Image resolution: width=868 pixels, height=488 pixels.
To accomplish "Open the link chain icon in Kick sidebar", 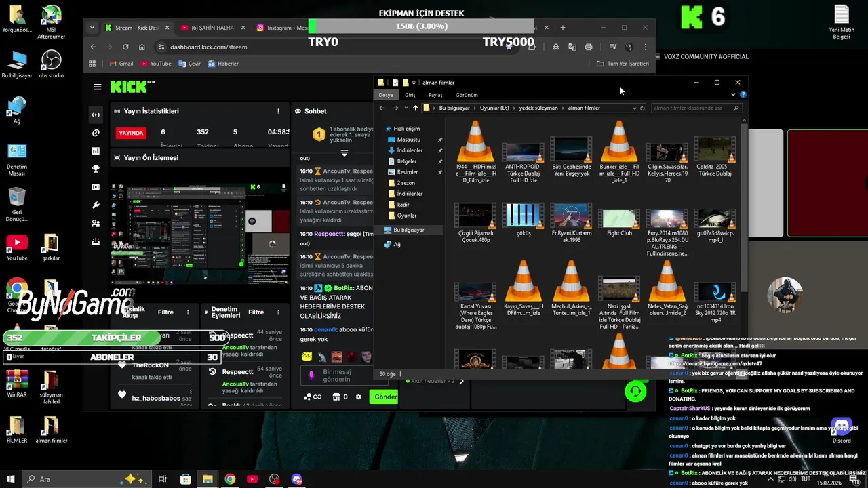I will point(96,133).
